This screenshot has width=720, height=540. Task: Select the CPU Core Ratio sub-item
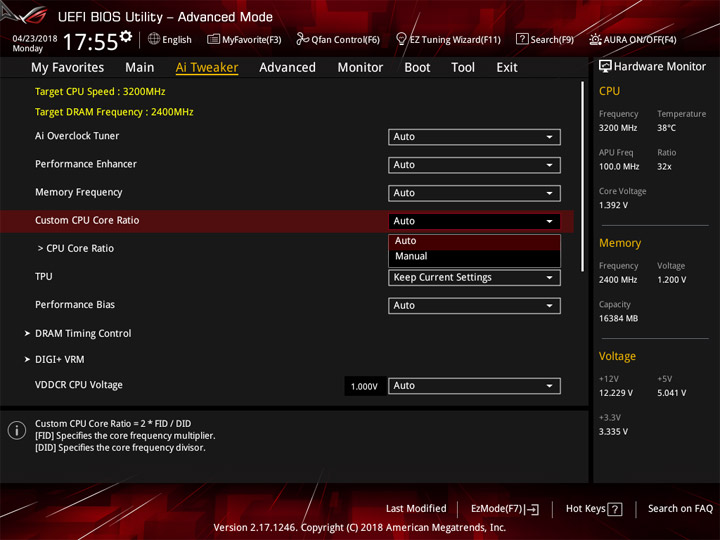[x=76, y=248]
